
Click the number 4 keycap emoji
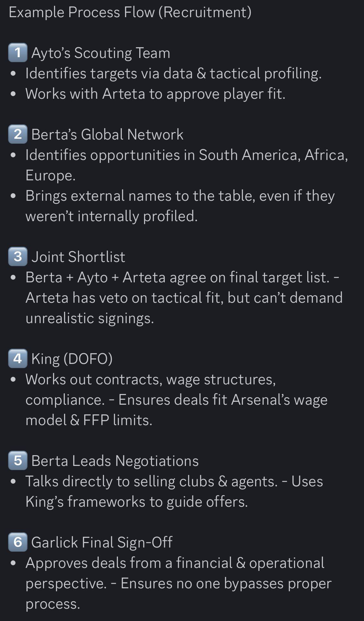pyautogui.click(x=18, y=358)
